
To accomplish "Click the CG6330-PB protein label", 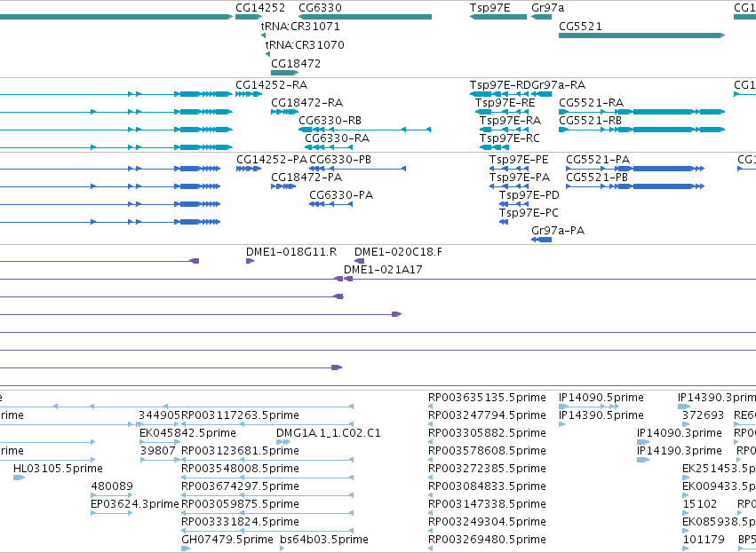I will (x=340, y=160).
